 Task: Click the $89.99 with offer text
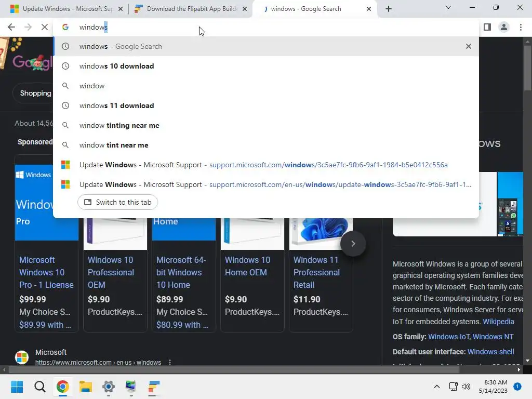[45, 325]
